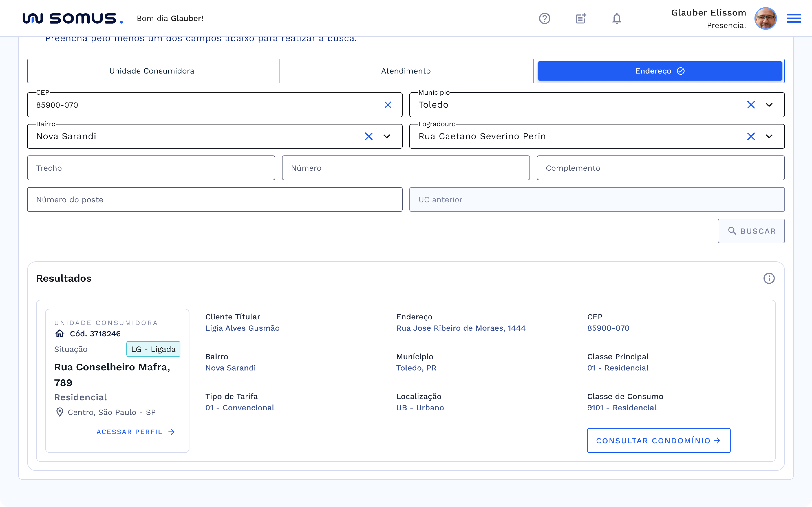Image resolution: width=812 pixels, height=507 pixels.
Task: Click the add note icon in header
Action: [581, 18]
